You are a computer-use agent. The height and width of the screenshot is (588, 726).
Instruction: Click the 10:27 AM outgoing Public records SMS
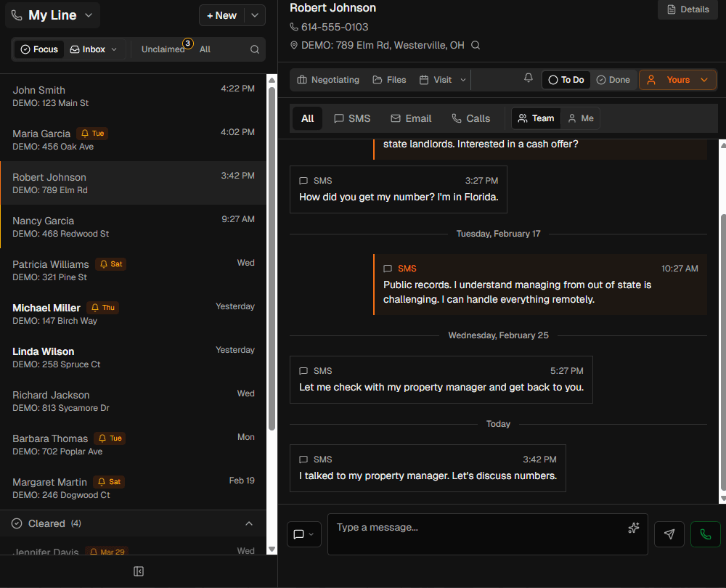pos(540,285)
